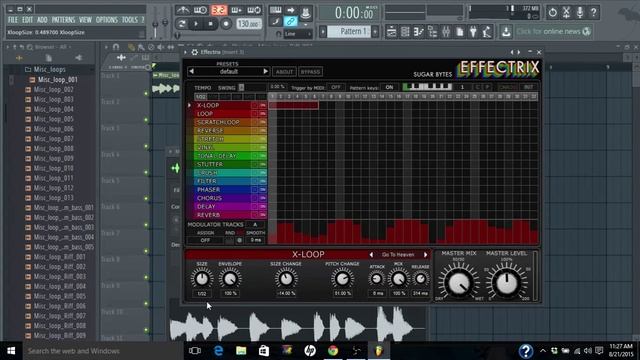This screenshot has width=640, height=360.
Task: Toggle the blue multilink controllers icon
Action: tap(291, 21)
